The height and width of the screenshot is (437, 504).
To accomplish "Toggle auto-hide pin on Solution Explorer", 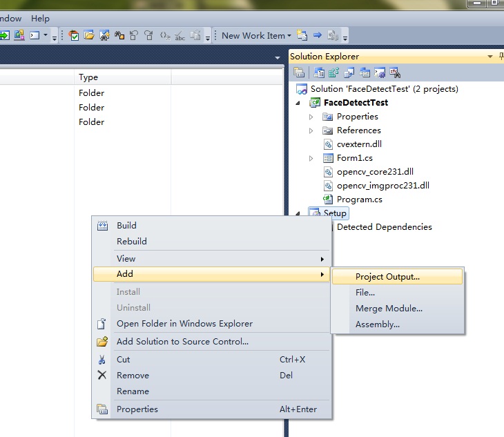I will pos(501,57).
